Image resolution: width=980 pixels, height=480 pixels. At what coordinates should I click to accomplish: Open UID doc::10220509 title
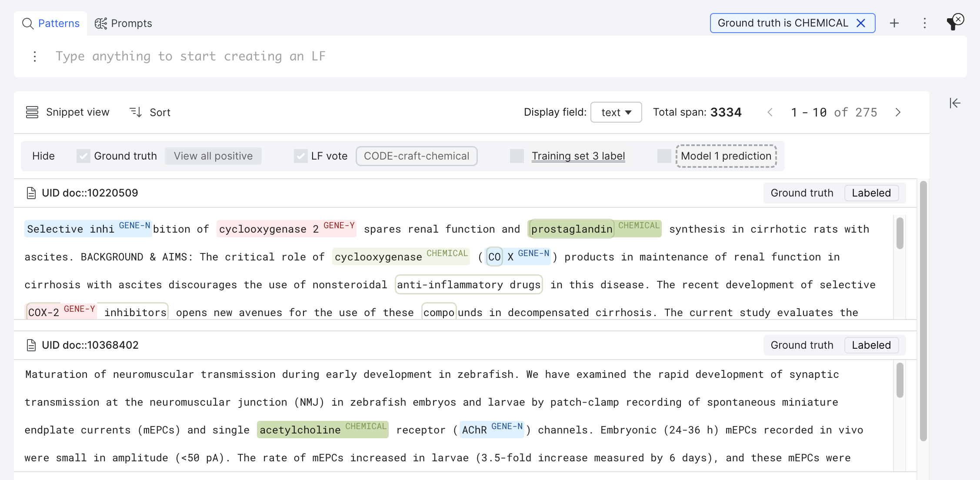point(90,193)
